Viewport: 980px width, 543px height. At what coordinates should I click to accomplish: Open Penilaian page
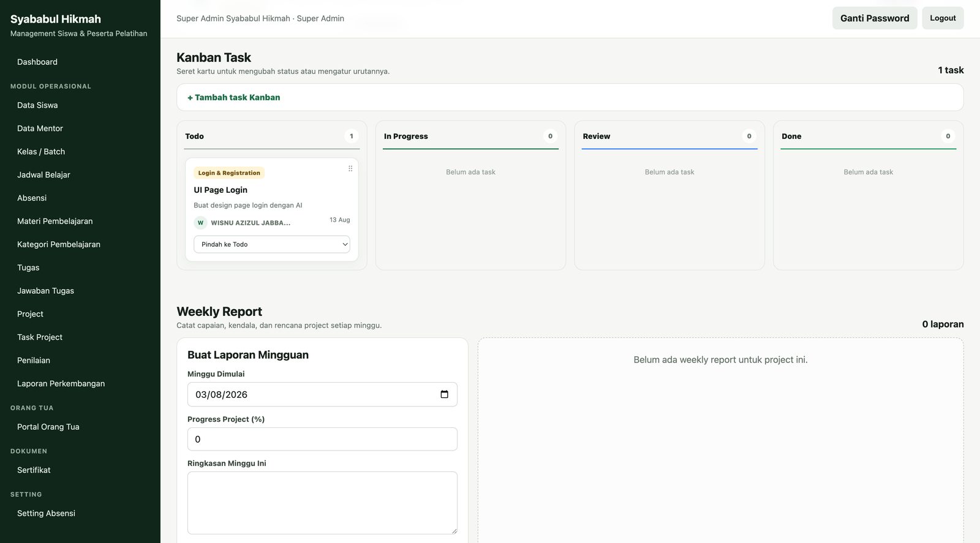pyautogui.click(x=34, y=361)
